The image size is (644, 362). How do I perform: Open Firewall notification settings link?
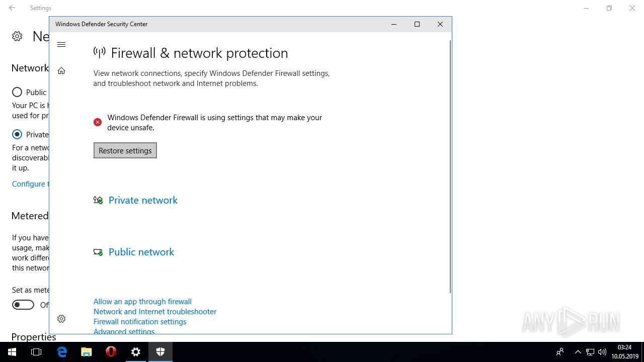[x=140, y=322]
